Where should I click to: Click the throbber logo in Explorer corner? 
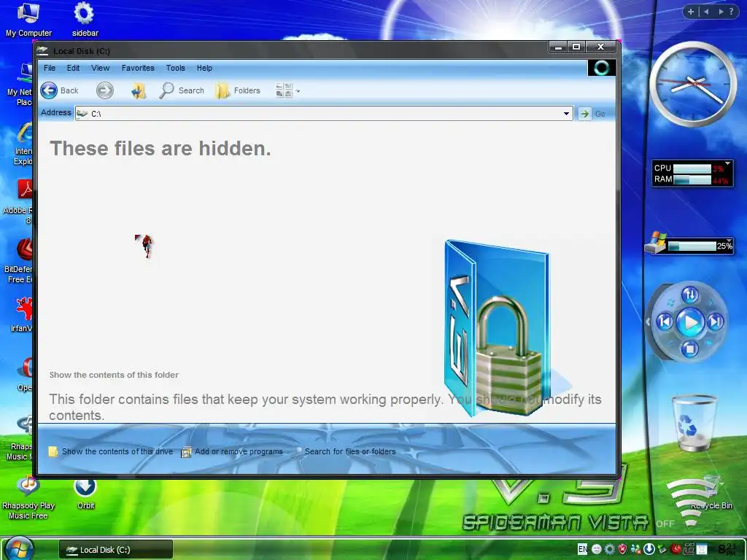click(x=601, y=68)
